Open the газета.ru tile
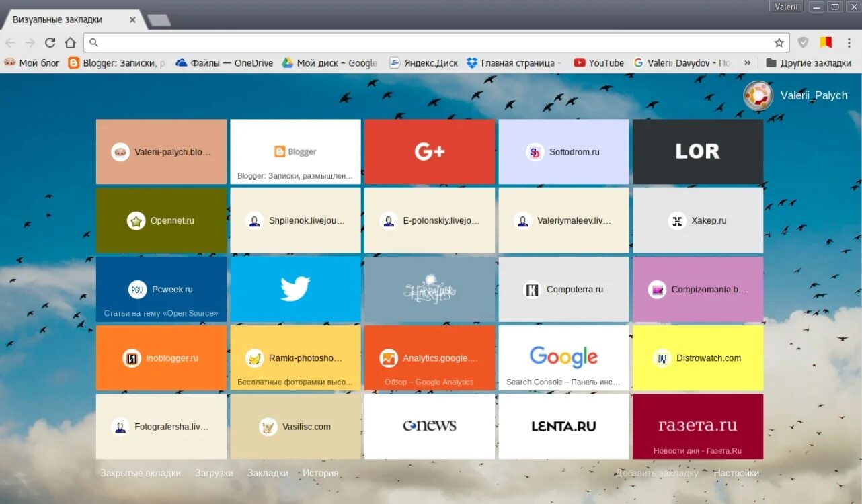 coord(698,427)
